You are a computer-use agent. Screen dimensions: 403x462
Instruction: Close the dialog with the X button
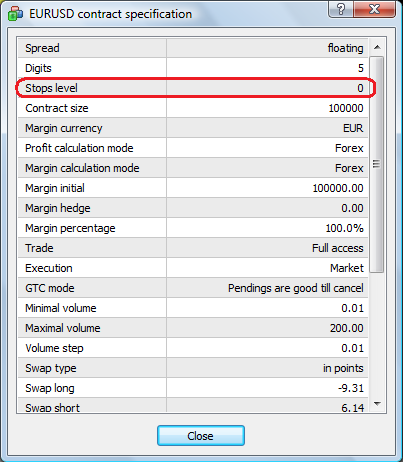pyautogui.click(x=375, y=9)
